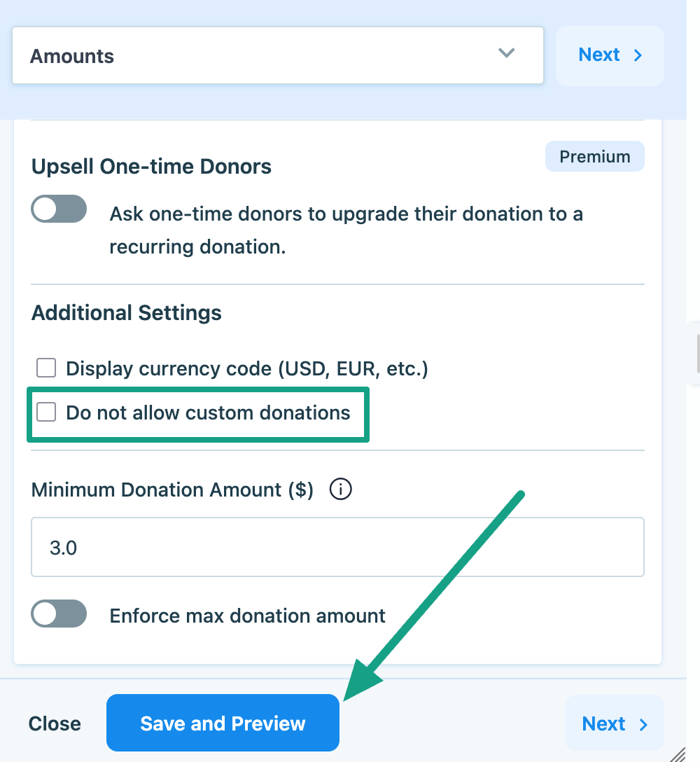Click the upsell description about recurring donation
Image resolution: width=700 pixels, height=762 pixels.
(346, 230)
